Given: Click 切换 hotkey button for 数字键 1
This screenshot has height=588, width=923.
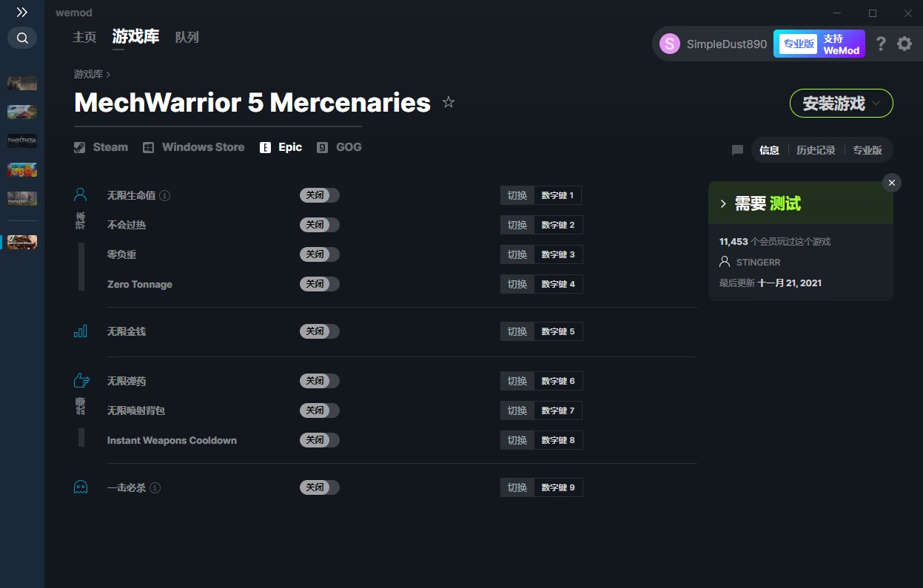Looking at the screenshot, I should tap(517, 195).
